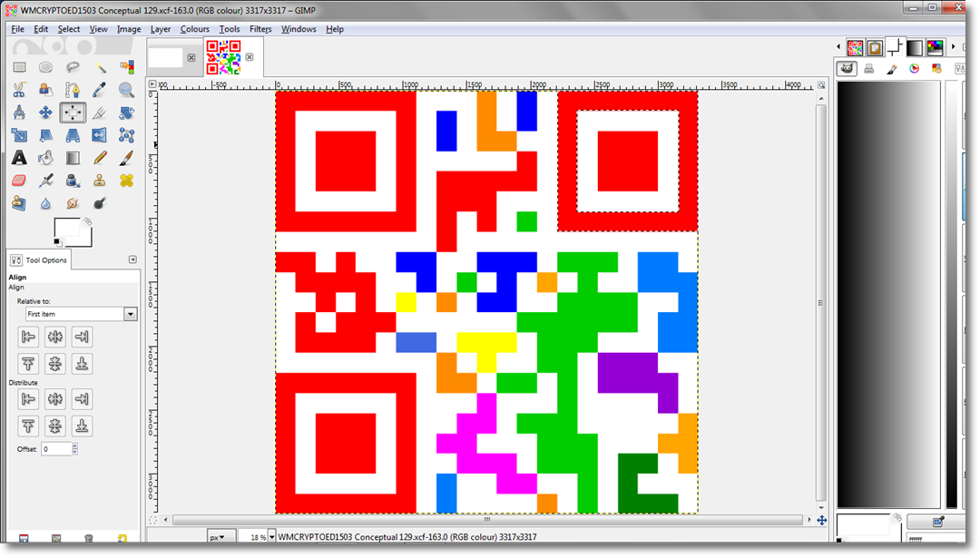Screen dimensions: 980x558
Task: Select the Flip tool
Action: coord(100,135)
